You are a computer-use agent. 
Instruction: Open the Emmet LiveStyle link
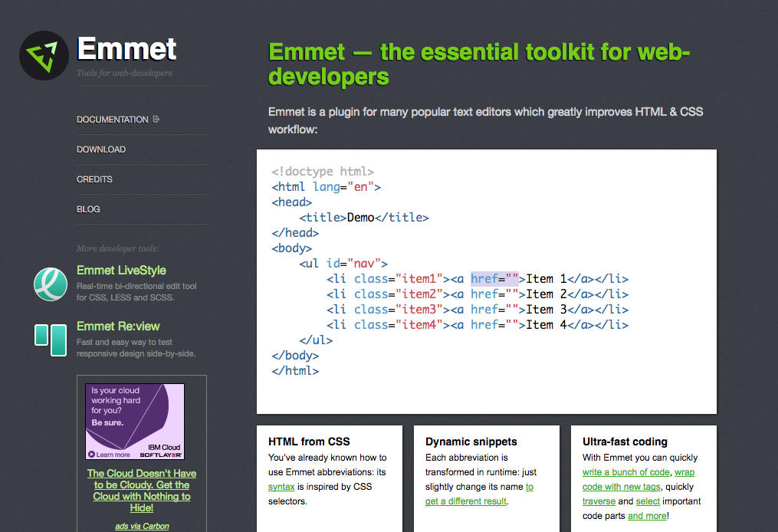pyautogui.click(x=121, y=271)
